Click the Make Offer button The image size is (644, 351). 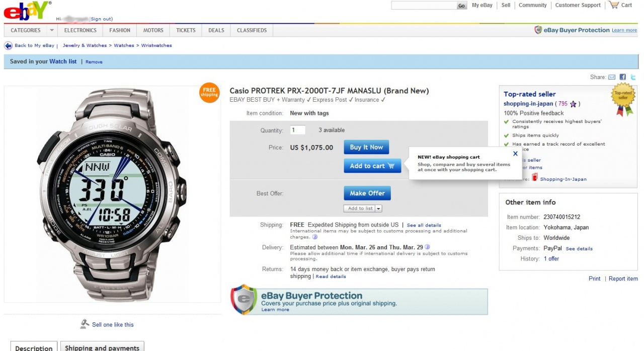point(367,193)
